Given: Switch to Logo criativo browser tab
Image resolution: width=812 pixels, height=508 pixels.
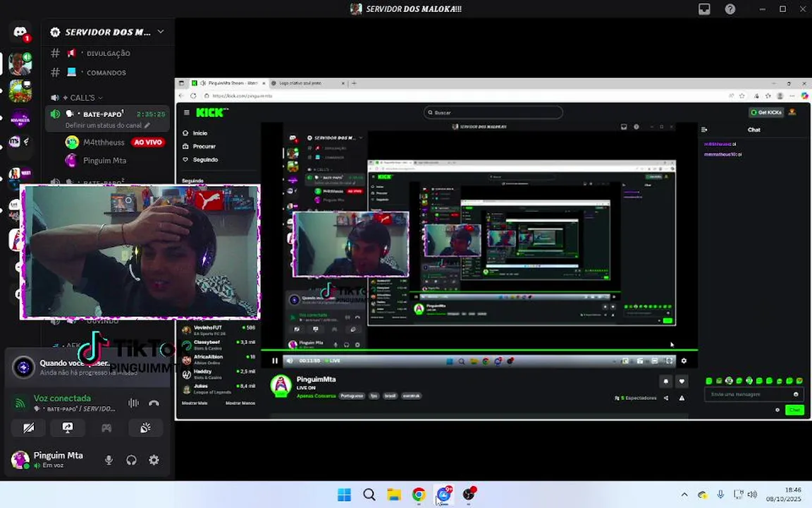Looking at the screenshot, I should tap(308, 83).
